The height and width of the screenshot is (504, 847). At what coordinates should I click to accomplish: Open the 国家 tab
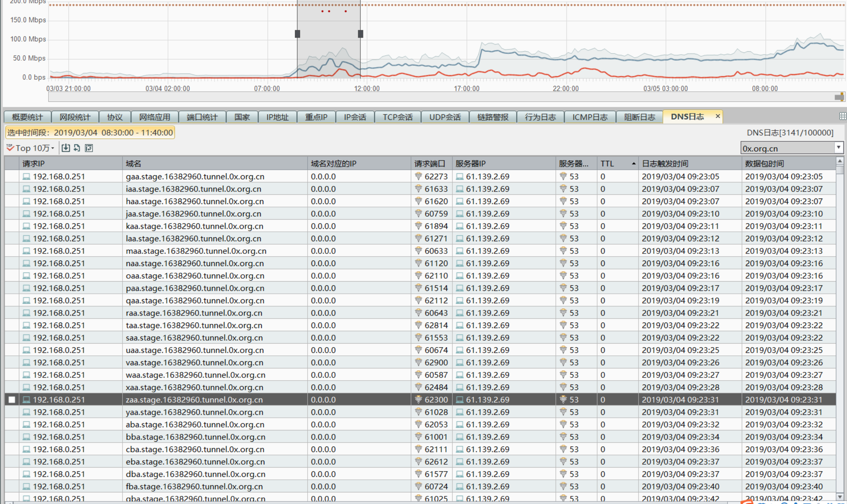click(242, 117)
